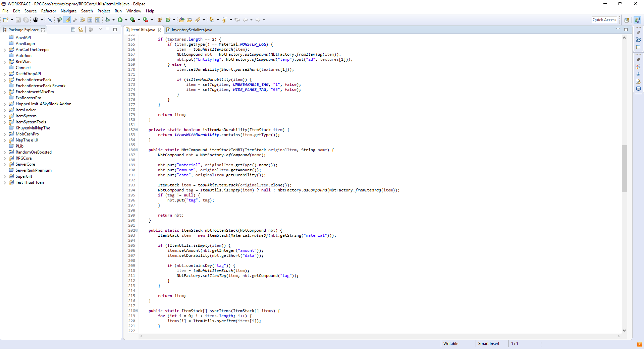Screen dimensions: 644x349
Task: Open the Run button dropdown arrow
Action: [x=126, y=20]
